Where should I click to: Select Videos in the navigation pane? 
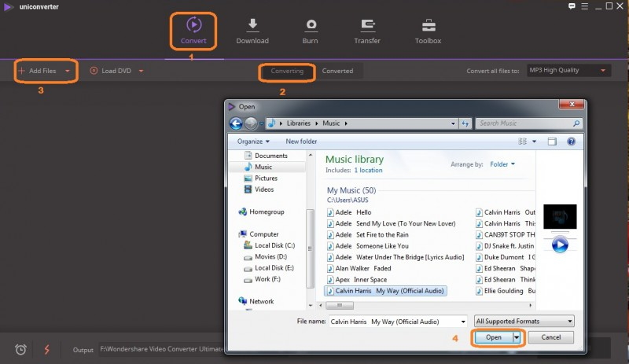[x=259, y=189]
